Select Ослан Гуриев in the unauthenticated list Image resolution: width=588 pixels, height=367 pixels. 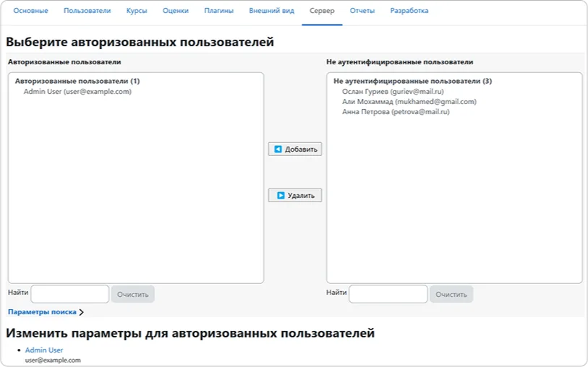[393, 92]
